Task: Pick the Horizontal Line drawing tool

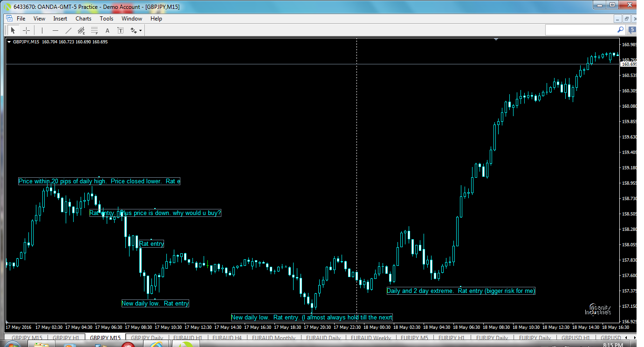Action: pyautogui.click(x=55, y=30)
